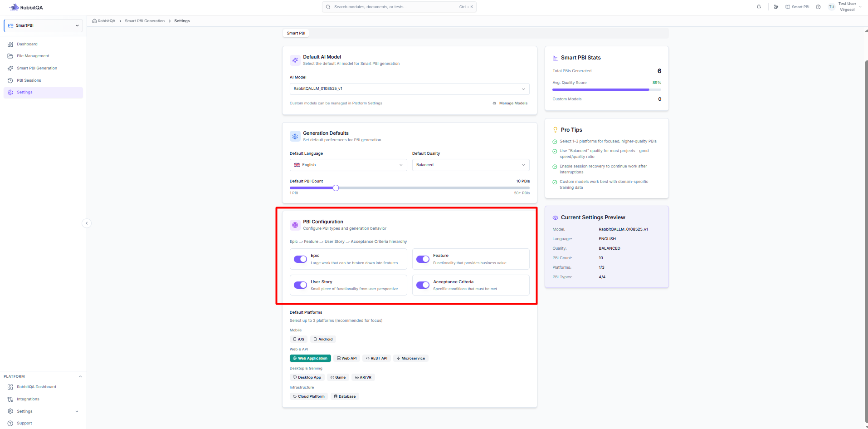The image size is (868, 429).
Task: Click the TU user avatar
Action: click(x=831, y=7)
